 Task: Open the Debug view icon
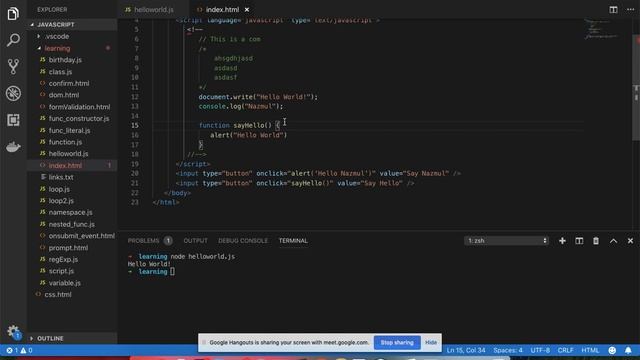tap(13, 93)
